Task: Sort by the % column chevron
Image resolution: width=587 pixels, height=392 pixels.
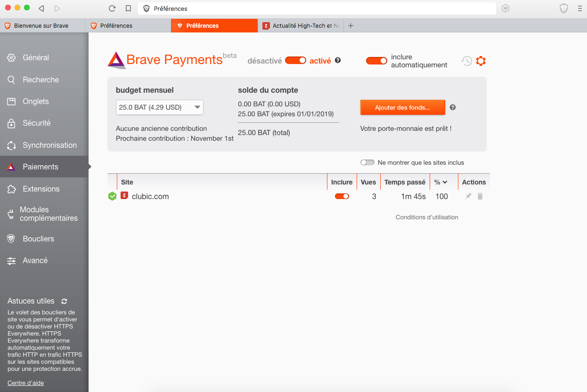Action: (x=445, y=182)
